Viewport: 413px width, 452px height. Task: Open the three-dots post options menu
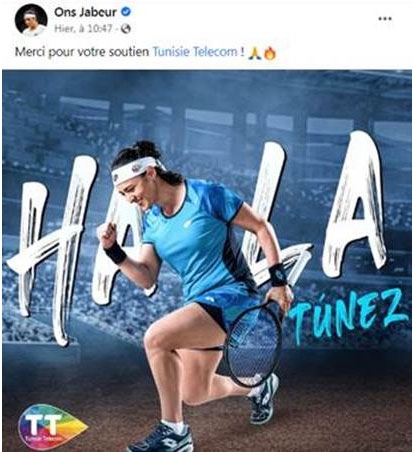pyautogui.click(x=385, y=19)
